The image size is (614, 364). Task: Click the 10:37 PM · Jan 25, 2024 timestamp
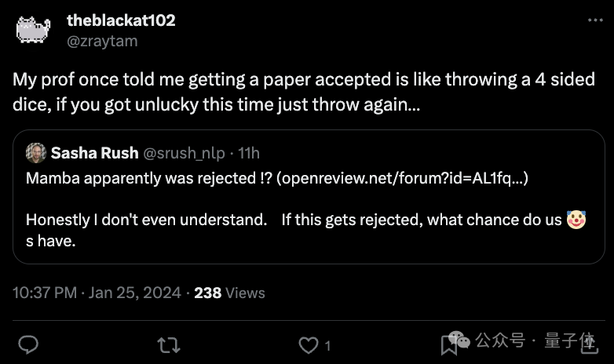97,293
